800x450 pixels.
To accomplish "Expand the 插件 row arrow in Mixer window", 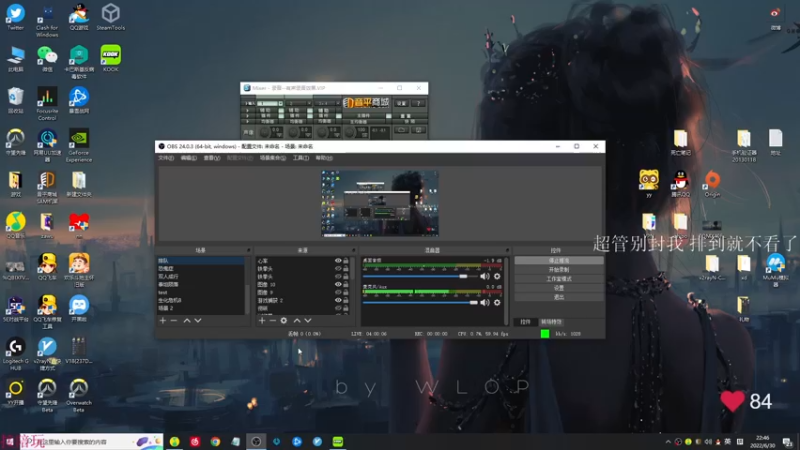I will pos(247,116).
